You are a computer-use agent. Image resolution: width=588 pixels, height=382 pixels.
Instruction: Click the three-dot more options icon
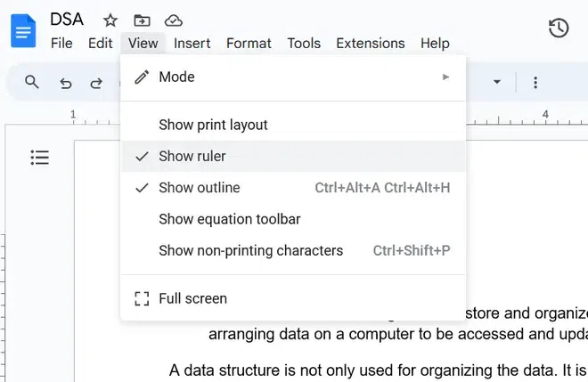coord(535,83)
